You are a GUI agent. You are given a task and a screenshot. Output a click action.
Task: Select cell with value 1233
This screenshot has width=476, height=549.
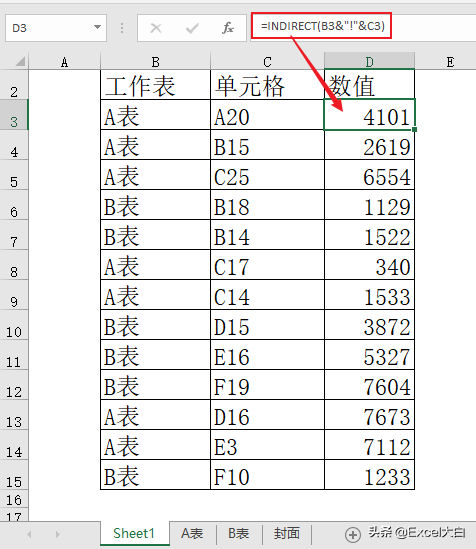point(370,474)
